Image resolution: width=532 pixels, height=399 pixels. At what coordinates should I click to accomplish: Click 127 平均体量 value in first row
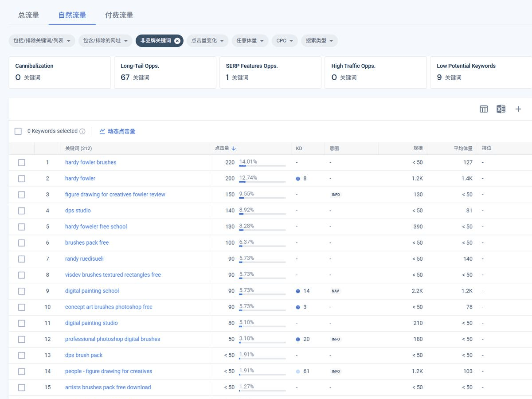click(x=468, y=162)
